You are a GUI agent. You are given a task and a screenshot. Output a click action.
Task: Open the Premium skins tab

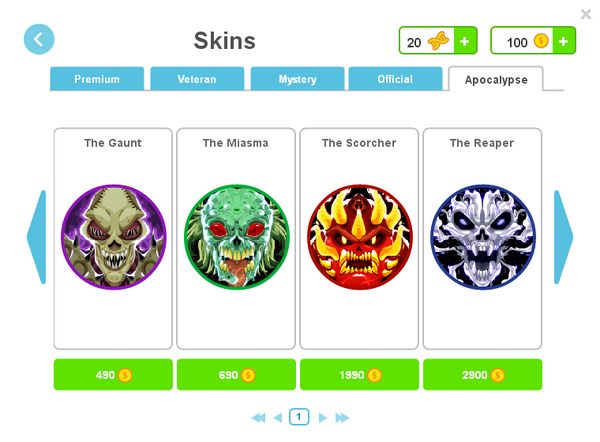click(x=97, y=79)
